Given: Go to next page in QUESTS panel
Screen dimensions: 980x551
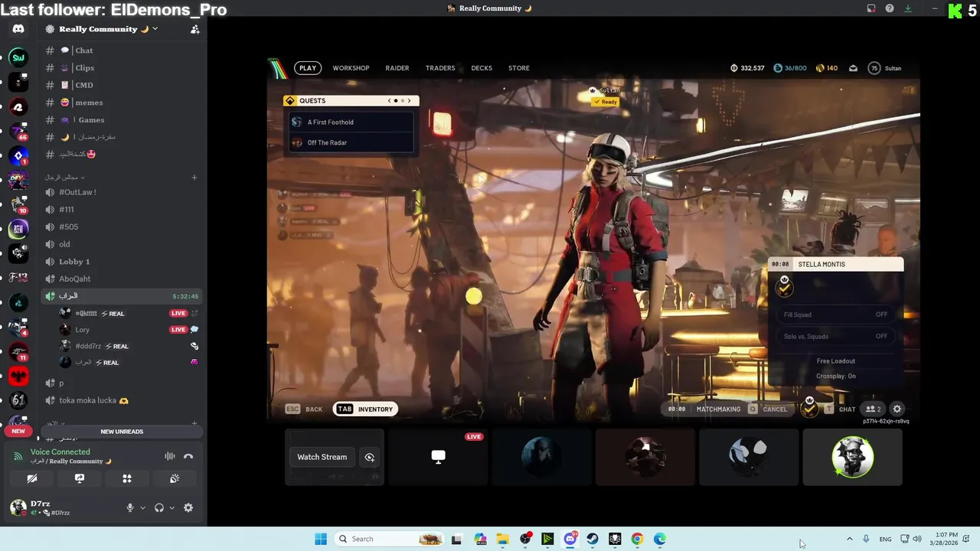Looking at the screenshot, I should (x=409, y=100).
